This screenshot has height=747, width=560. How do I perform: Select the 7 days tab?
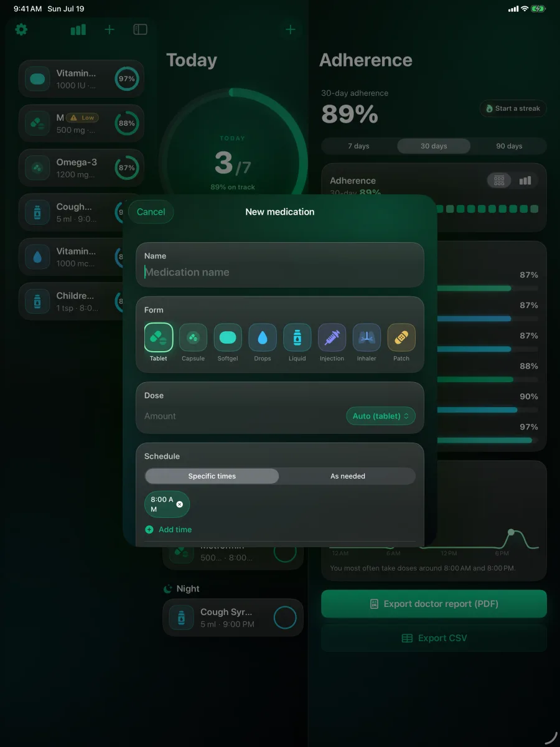(358, 146)
